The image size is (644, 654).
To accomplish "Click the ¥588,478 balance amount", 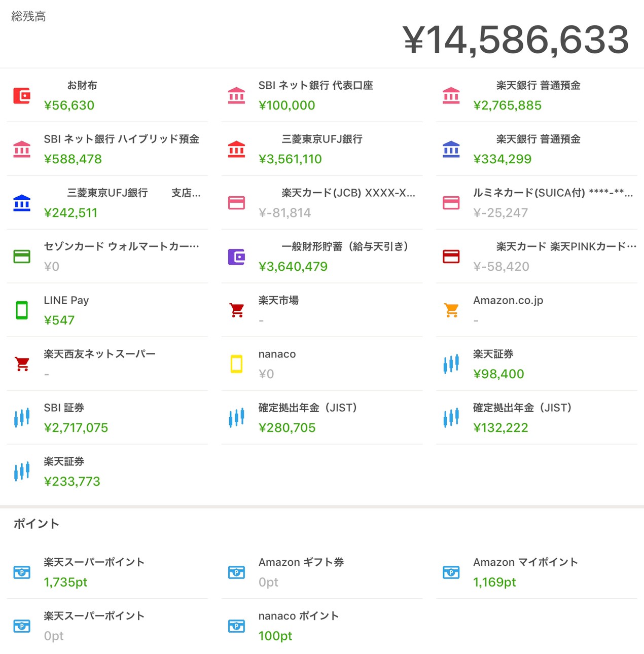I will click(x=73, y=159).
